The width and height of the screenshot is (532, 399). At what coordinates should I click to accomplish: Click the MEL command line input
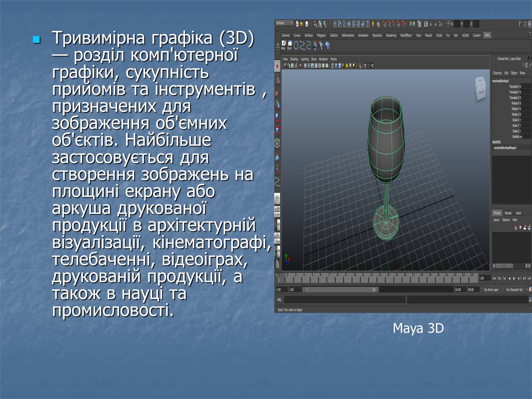tap(344, 300)
